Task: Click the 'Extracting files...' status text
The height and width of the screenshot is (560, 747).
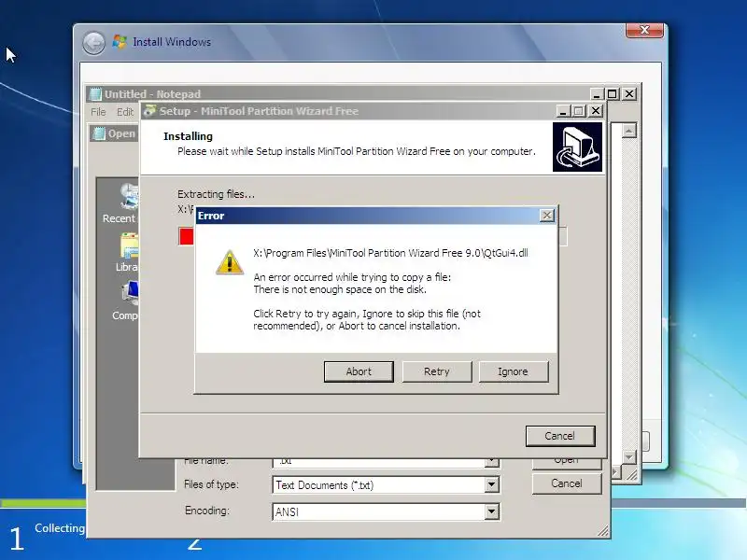Action: click(x=216, y=194)
